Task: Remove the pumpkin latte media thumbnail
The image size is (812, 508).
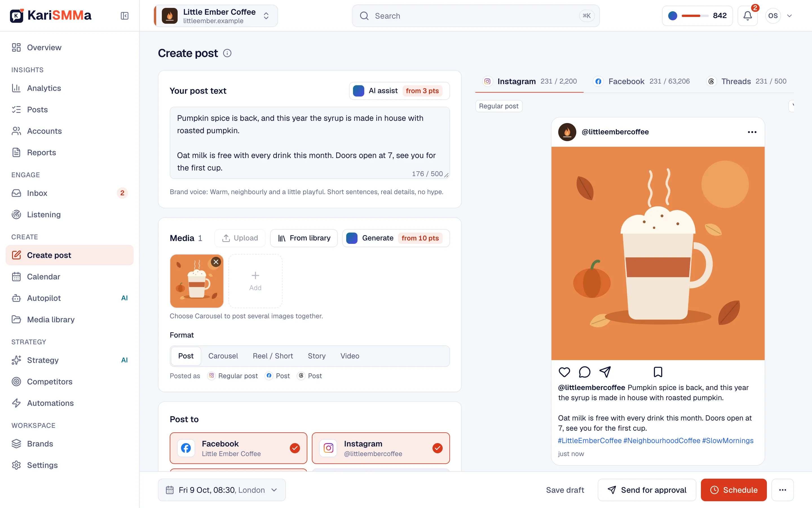Action: click(216, 262)
